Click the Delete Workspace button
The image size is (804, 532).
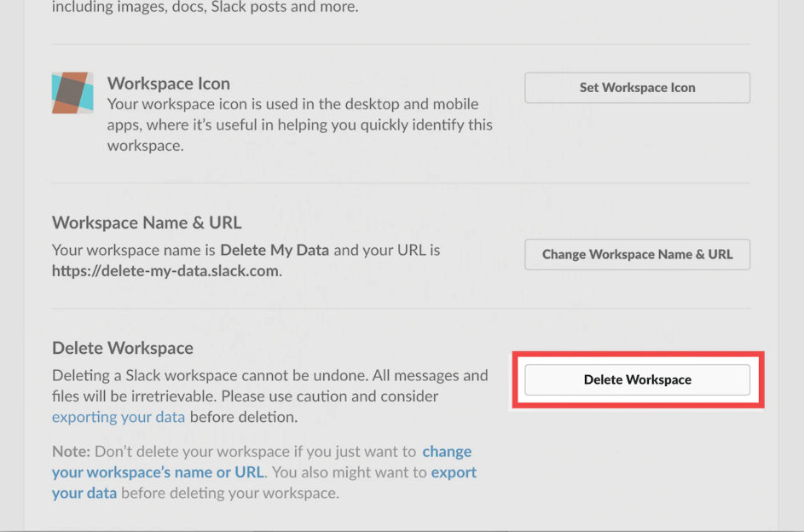pos(637,379)
